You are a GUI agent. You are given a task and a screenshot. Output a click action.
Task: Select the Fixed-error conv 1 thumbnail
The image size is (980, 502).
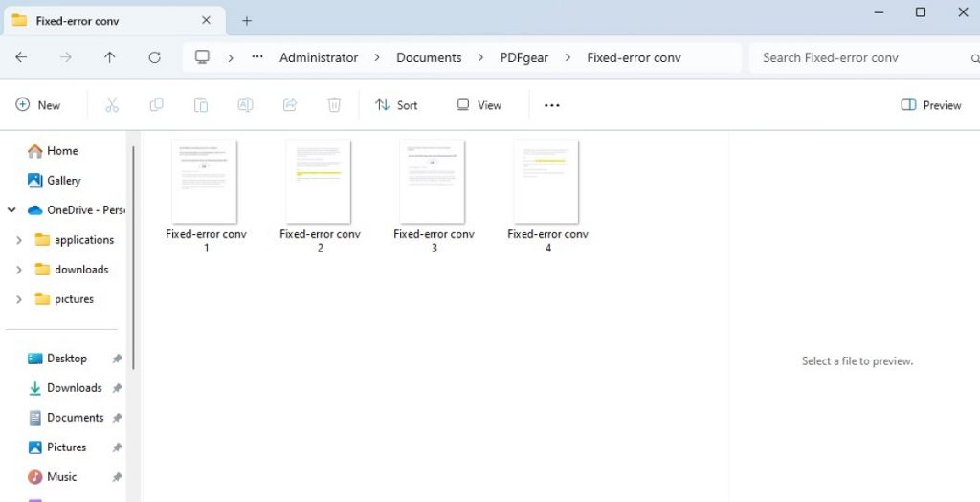coord(205,182)
